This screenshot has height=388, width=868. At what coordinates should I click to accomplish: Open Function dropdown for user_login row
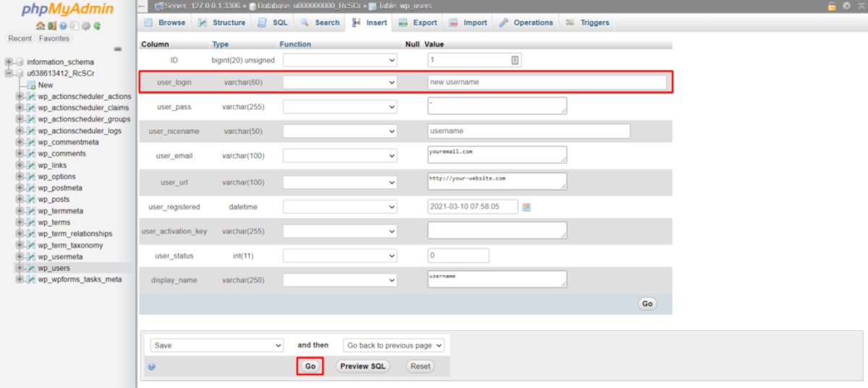click(x=340, y=83)
